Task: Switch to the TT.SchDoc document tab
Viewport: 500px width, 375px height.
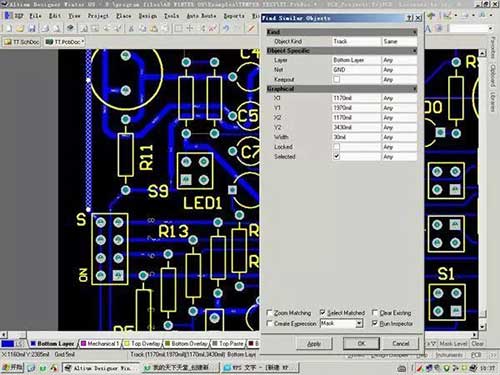Action: [x=22, y=42]
